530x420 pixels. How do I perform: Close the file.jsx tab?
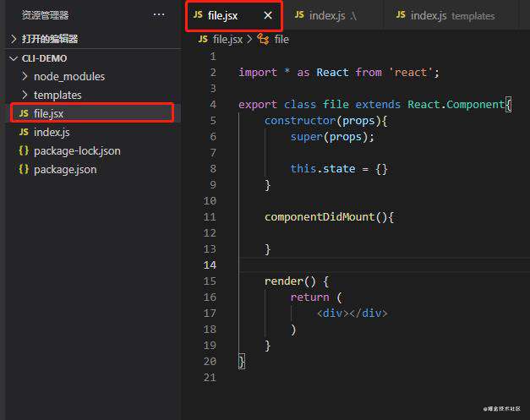click(268, 15)
